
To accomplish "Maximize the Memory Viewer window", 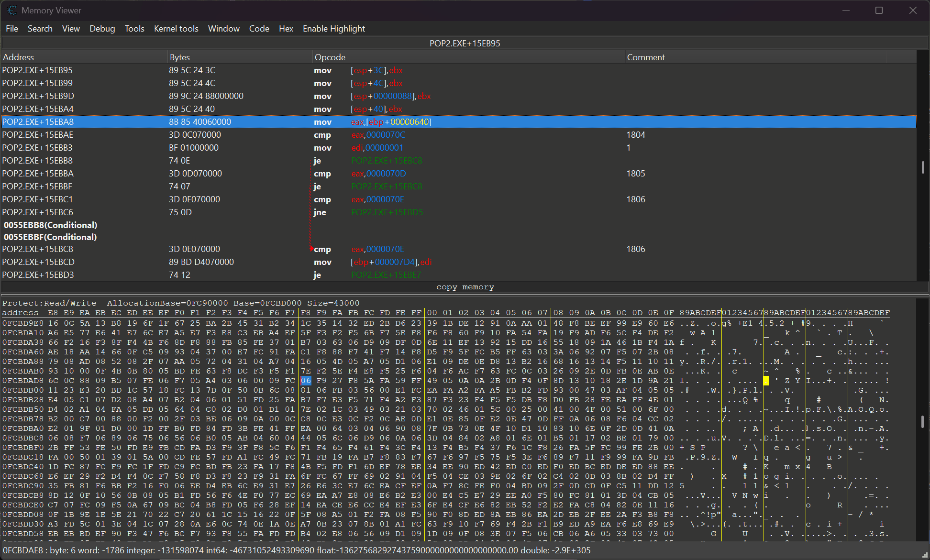I will 879,10.
